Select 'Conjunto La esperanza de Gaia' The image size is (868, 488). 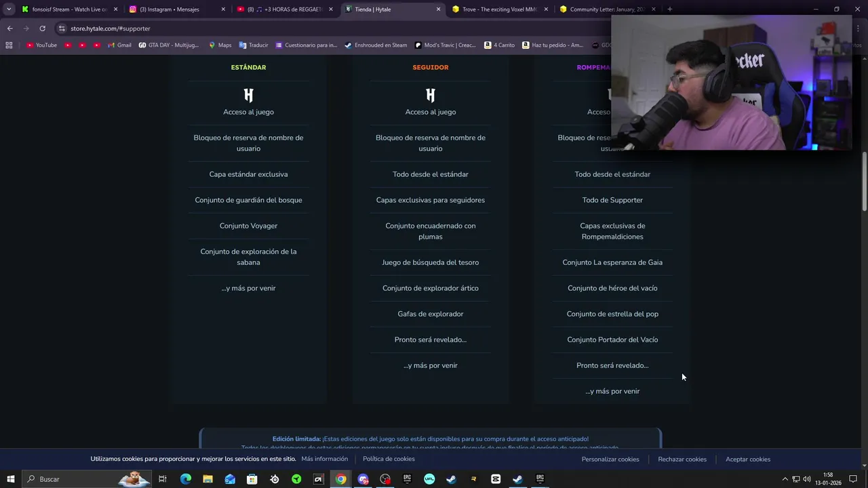point(612,262)
